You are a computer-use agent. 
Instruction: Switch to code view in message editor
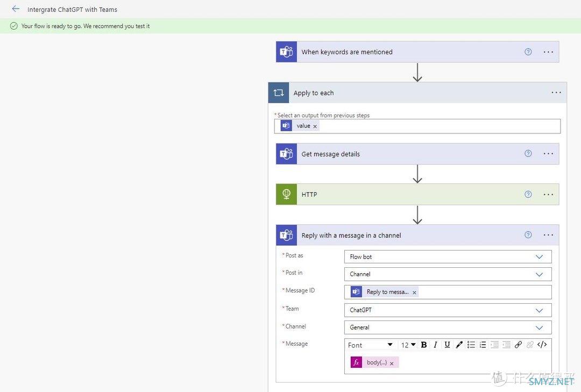(x=542, y=345)
